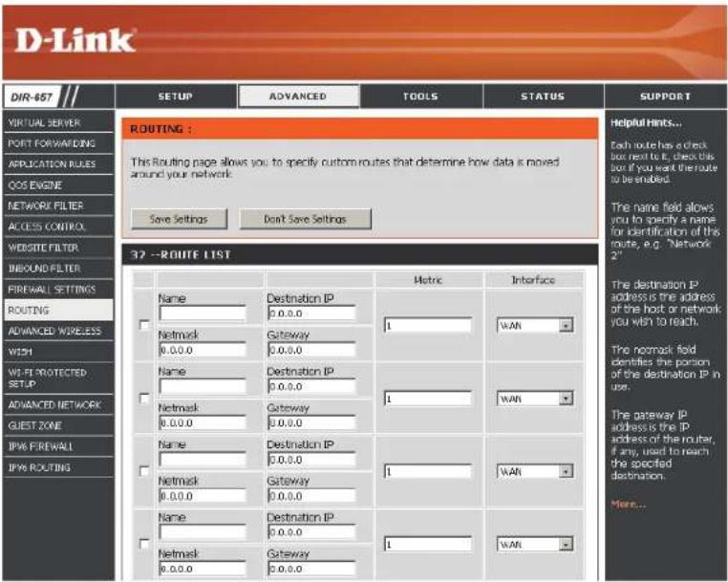The image size is (728, 582).
Task: Click the Interface column header
Action: point(533,280)
